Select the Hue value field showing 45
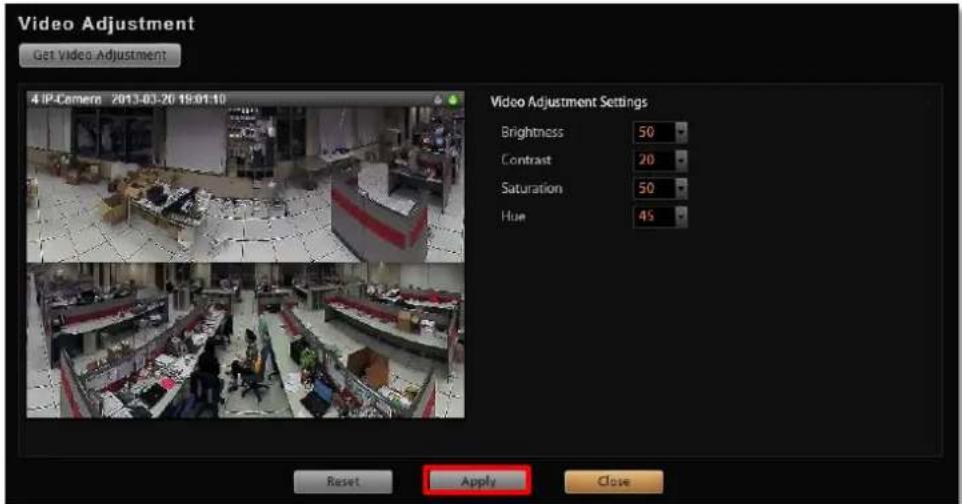The height and width of the screenshot is (504, 962). coord(653,216)
